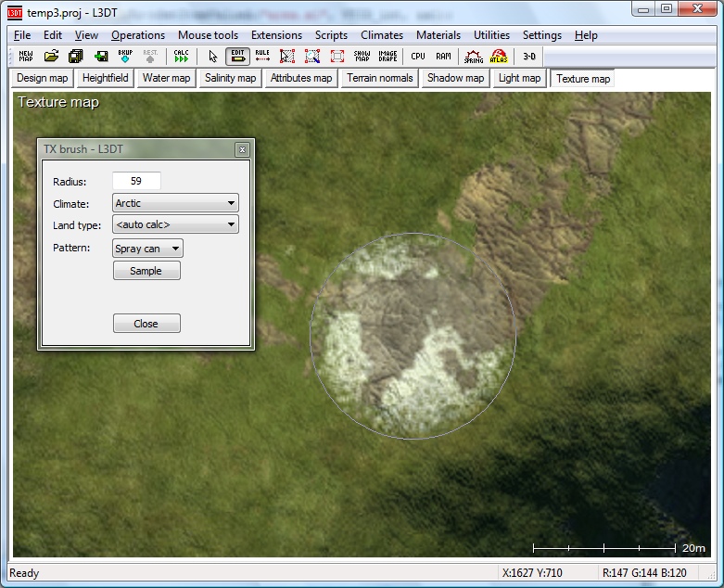Open the Climates menu
Image resolution: width=724 pixels, height=588 pixels.
coord(381,35)
